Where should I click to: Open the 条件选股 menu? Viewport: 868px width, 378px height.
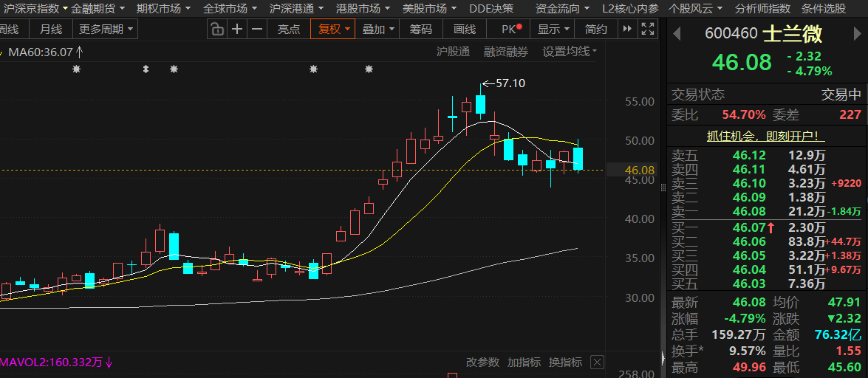click(824, 8)
